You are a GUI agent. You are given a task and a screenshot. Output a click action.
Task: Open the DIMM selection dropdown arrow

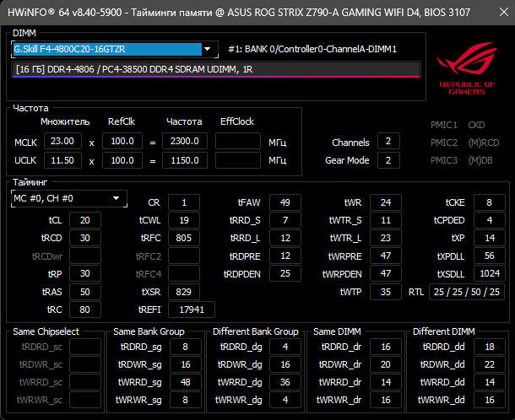click(207, 49)
